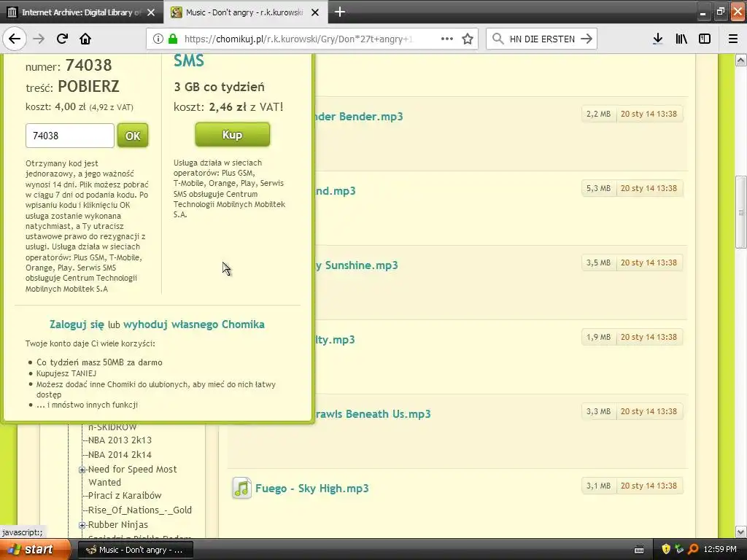Close the Internet Archive tab
Image resolution: width=747 pixels, height=560 pixels.
tap(151, 12)
